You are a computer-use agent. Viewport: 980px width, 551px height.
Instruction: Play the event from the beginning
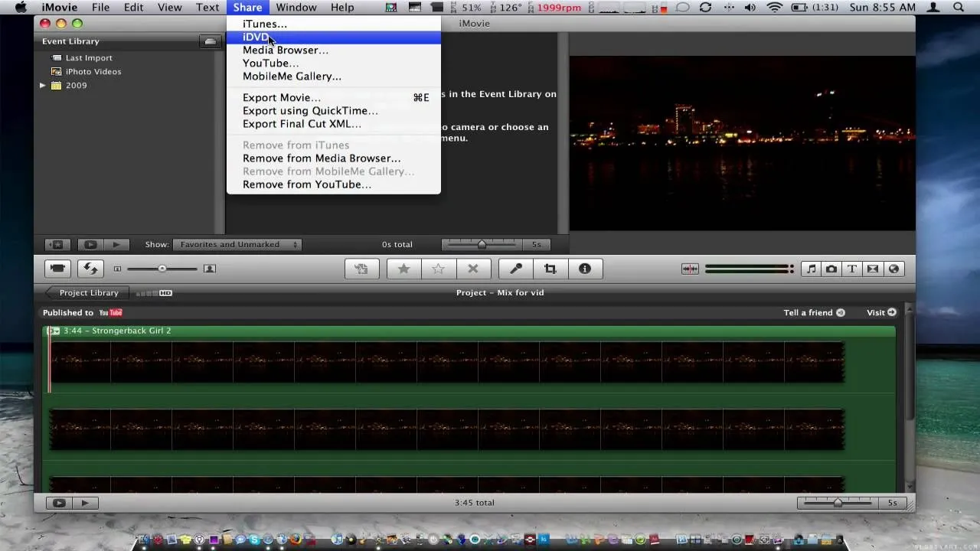[x=116, y=244]
